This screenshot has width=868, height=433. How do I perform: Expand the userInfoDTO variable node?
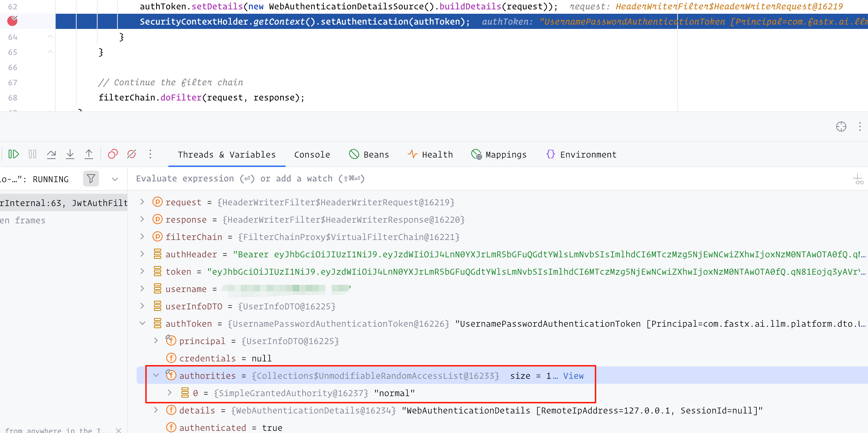(x=142, y=306)
